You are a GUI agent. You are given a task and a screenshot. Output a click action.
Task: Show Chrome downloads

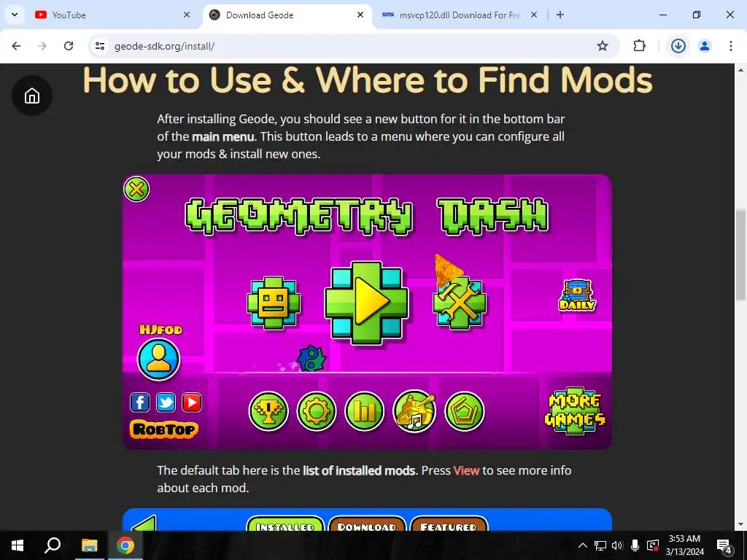[678, 46]
